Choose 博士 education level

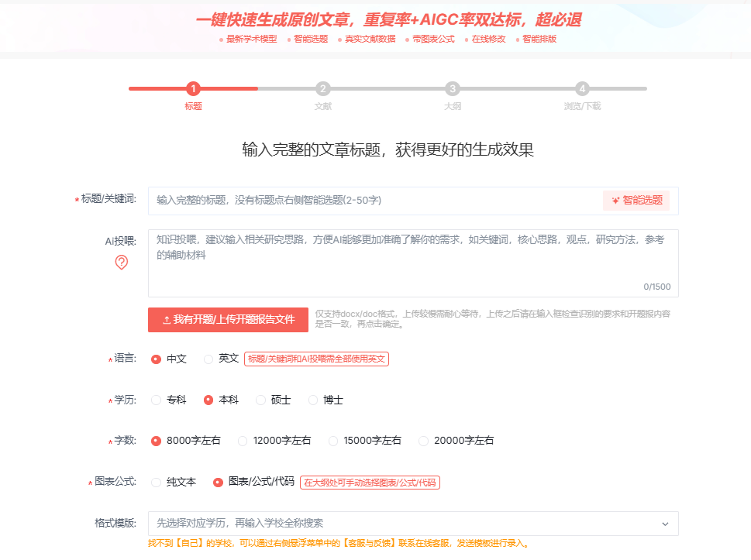(313, 400)
